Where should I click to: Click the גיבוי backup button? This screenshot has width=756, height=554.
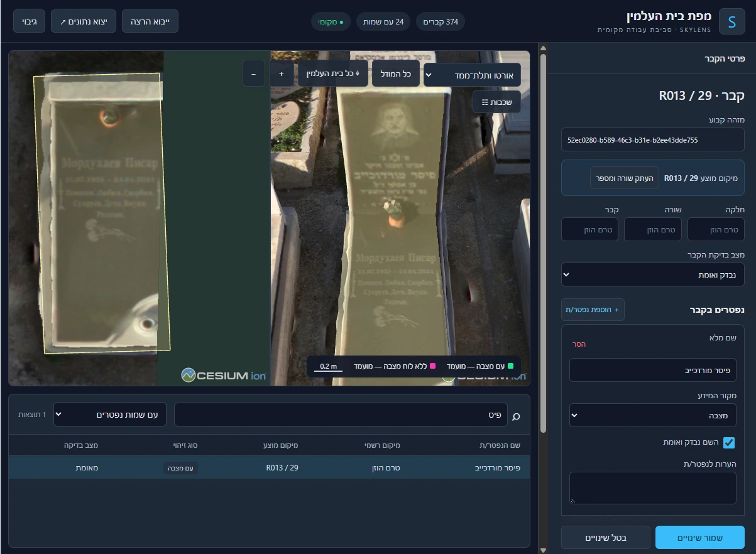pyautogui.click(x=30, y=21)
